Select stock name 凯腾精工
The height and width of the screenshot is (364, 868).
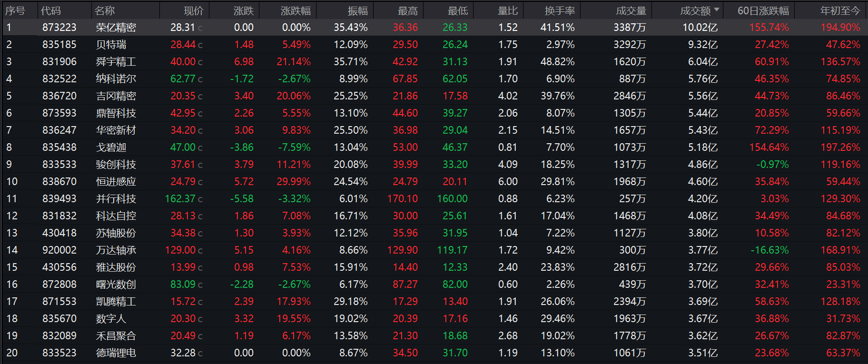coord(116,302)
